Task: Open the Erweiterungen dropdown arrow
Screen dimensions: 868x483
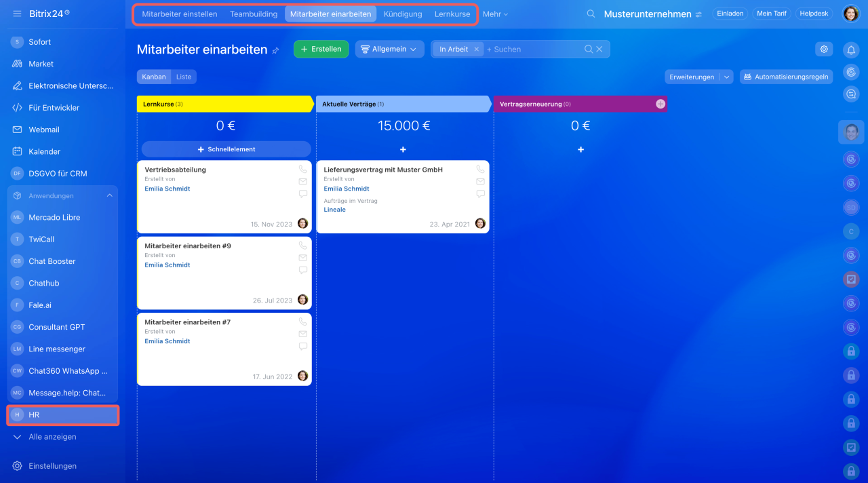Action: coord(727,77)
